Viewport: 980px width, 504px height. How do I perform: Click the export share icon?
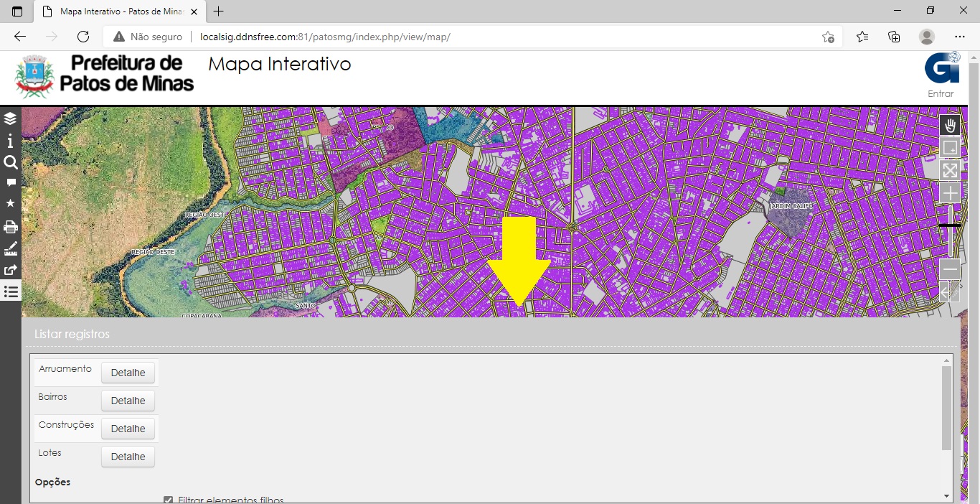(10, 271)
